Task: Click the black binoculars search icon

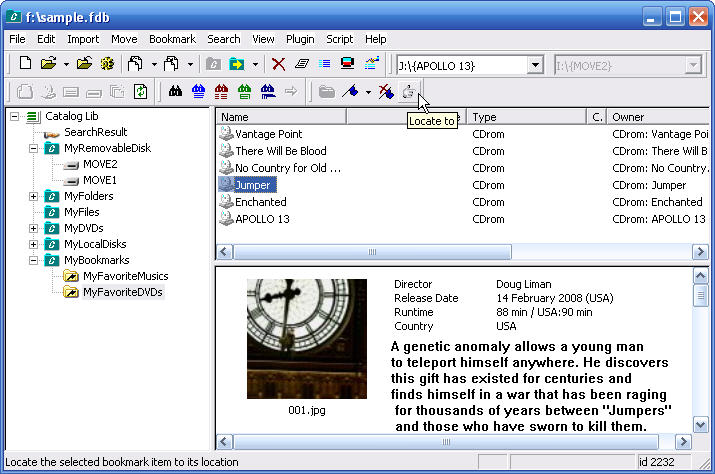Action: (175, 92)
